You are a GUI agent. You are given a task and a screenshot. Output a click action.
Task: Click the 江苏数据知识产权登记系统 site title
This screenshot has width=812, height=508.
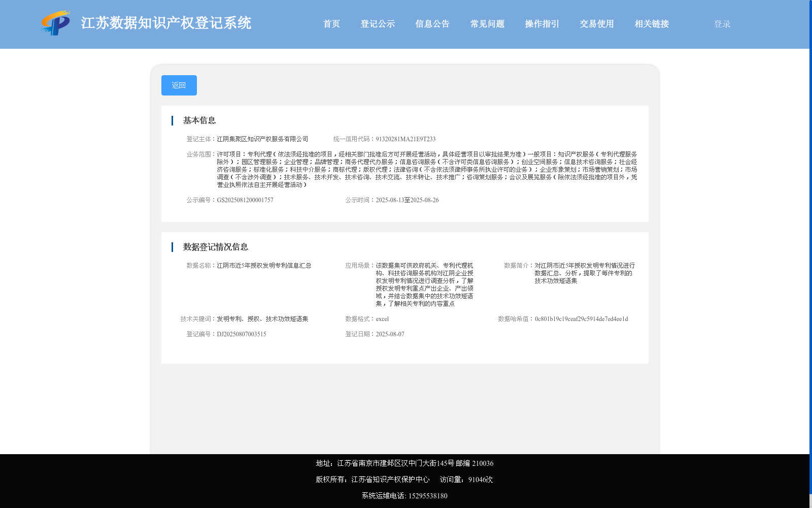(166, 23)
